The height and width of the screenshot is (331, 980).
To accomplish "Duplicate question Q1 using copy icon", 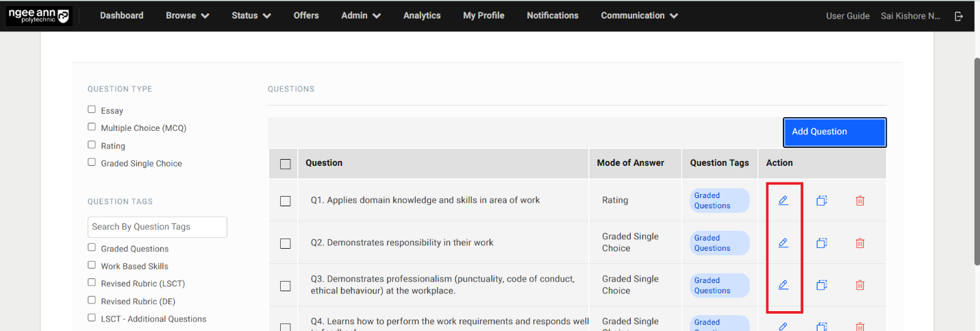I will pyautogui.click(x=822, y=201).
